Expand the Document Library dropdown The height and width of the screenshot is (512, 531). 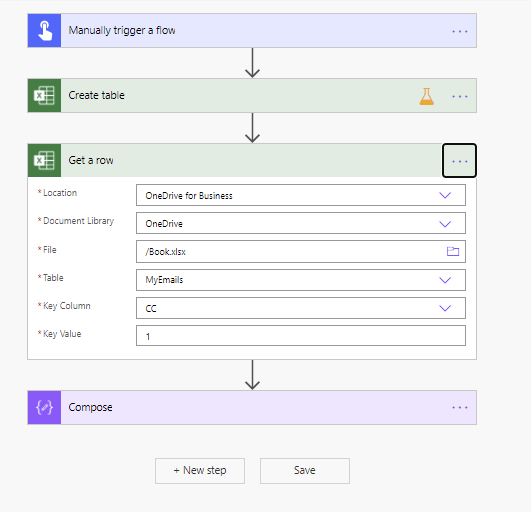(x=445, y=223)
